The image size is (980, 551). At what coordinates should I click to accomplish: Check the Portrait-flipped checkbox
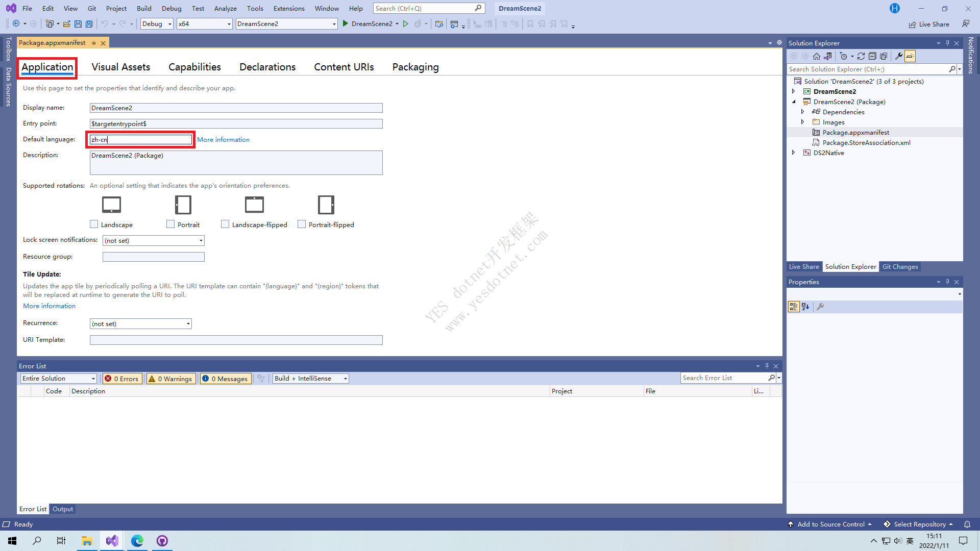point(302,224)
